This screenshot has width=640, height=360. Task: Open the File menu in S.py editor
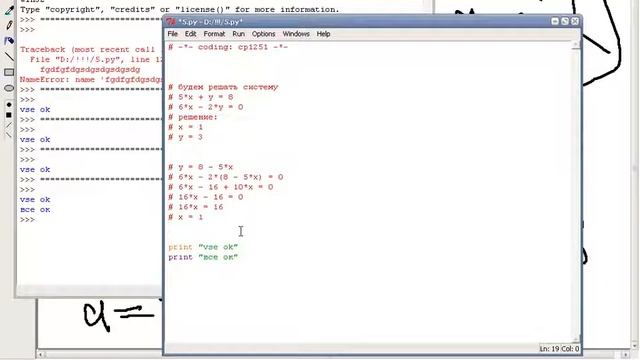172,34
